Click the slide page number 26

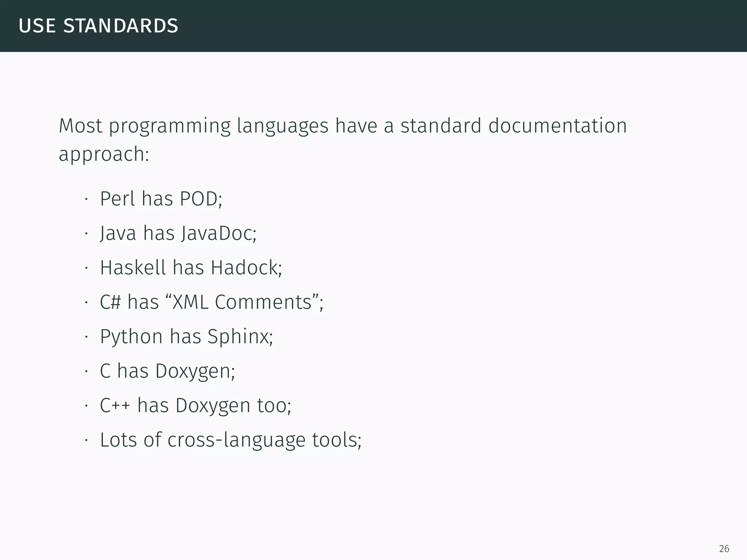tap(724, 548)
